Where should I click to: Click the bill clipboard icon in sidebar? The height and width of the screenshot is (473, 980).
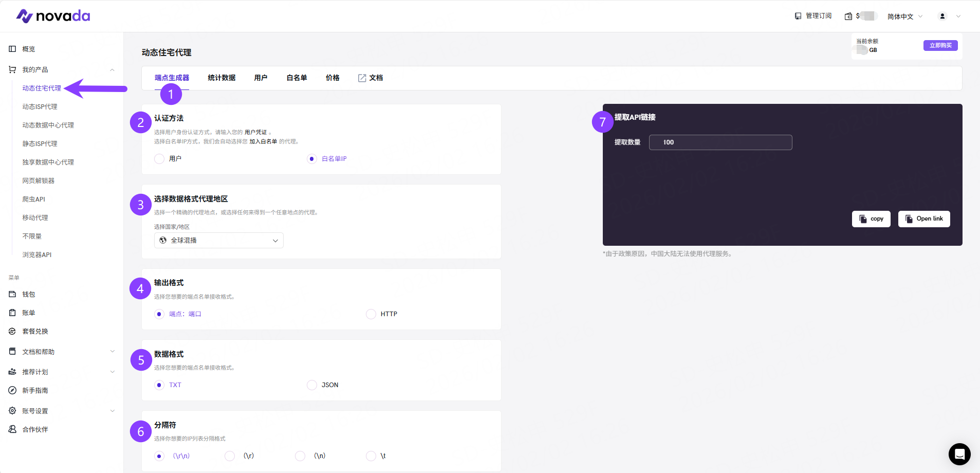click(x=12, y=313)
